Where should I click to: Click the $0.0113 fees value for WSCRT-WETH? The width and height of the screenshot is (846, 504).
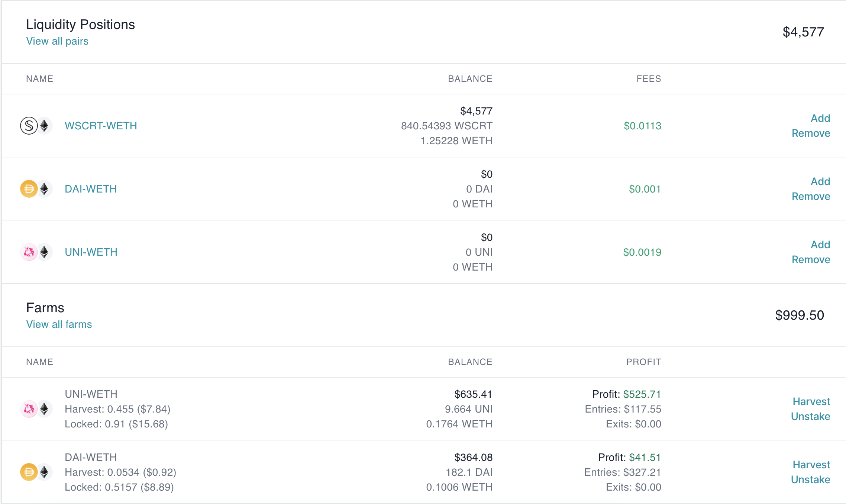point(642,126)
